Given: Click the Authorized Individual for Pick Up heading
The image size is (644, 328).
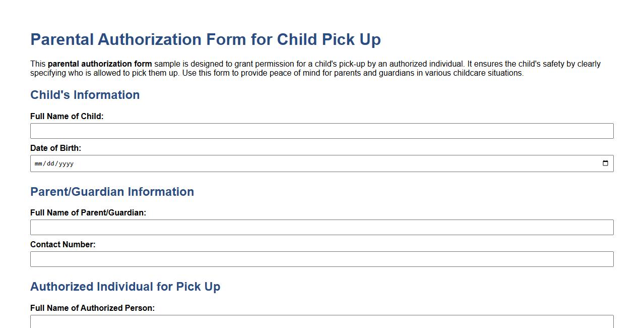Looking at the screenshot, I should (x=125, y=286).
